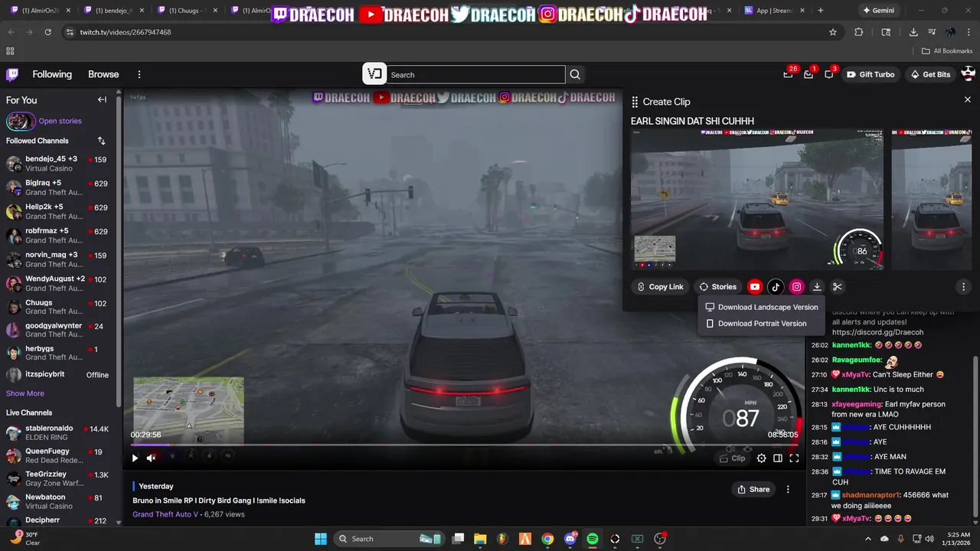Open the video more options menu

(788, 490)
